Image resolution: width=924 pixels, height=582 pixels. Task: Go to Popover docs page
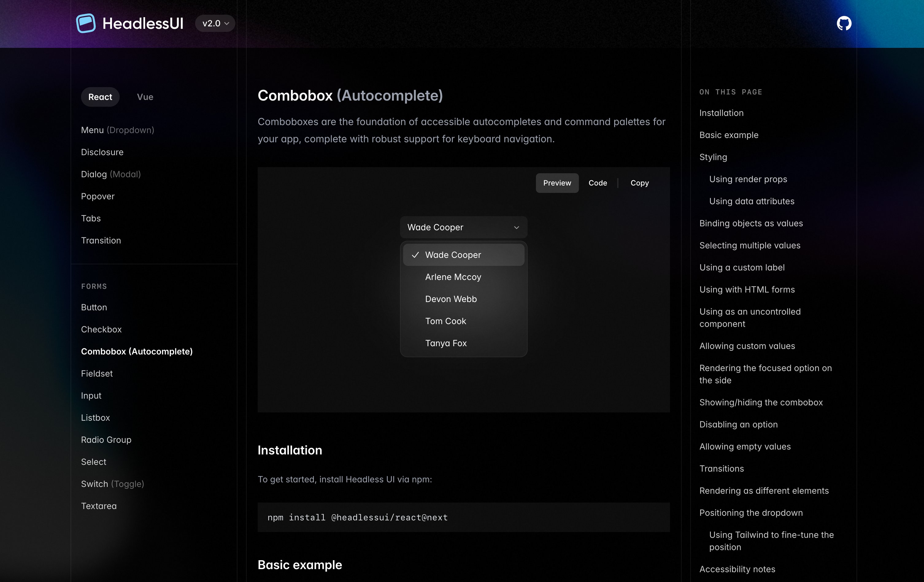[x=98, y=197]
